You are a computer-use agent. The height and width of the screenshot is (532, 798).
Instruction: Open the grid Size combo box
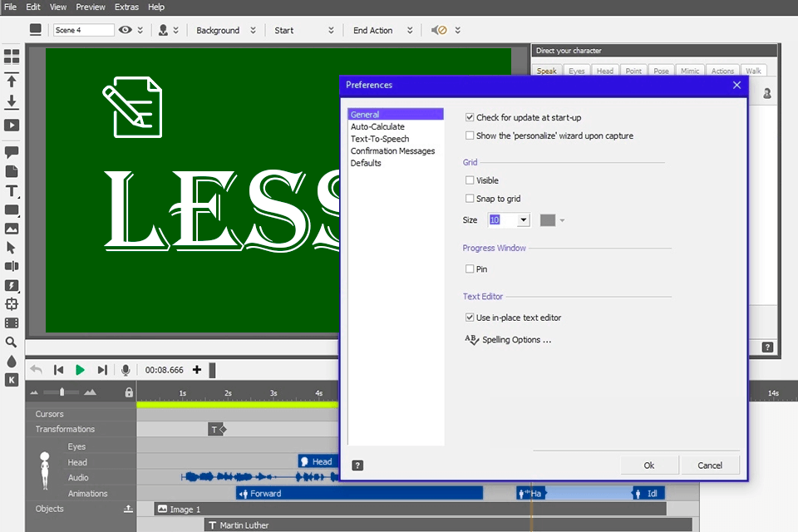[x=524, y=219]
